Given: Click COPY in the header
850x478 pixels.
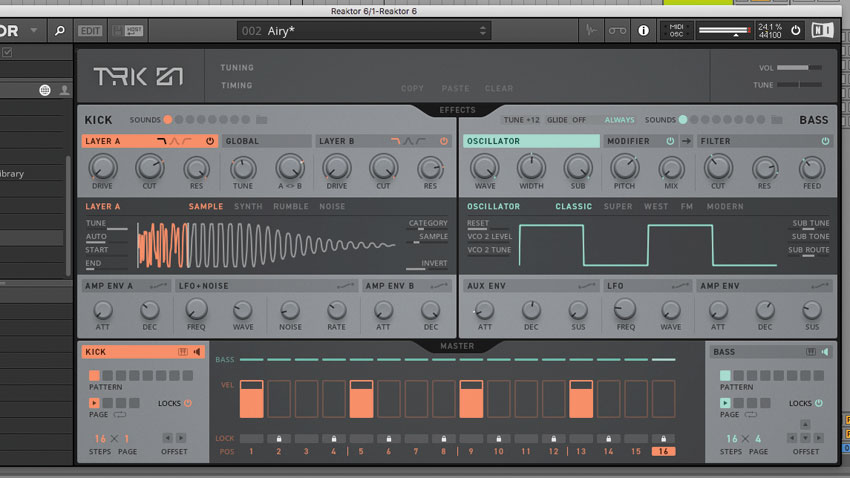Looking at the screenshot, I should (412, 88).
